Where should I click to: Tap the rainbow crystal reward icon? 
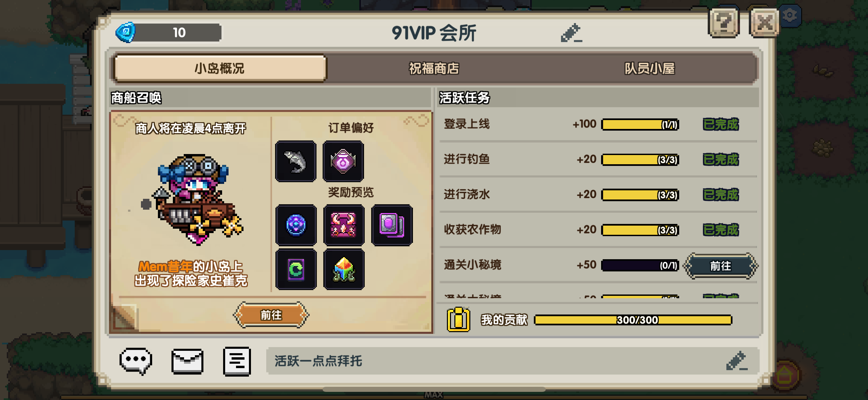point(344,269)
